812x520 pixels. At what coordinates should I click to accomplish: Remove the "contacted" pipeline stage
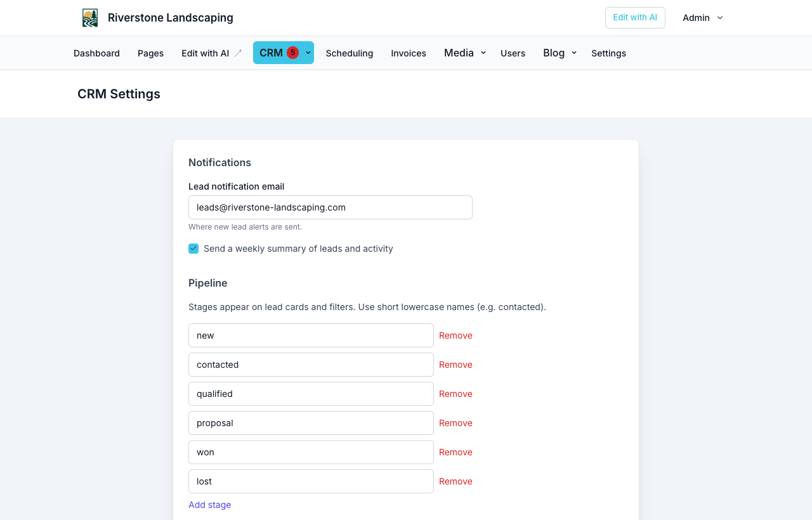(455, 365)
